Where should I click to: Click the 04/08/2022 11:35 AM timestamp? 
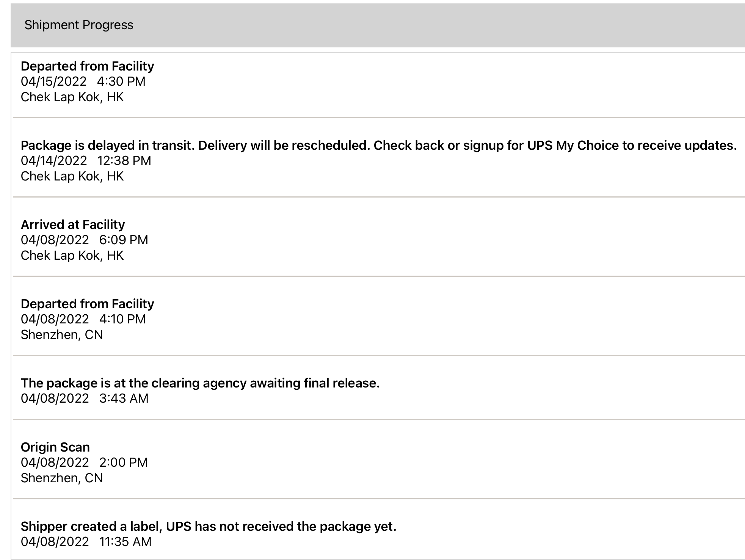click(86, 542)
